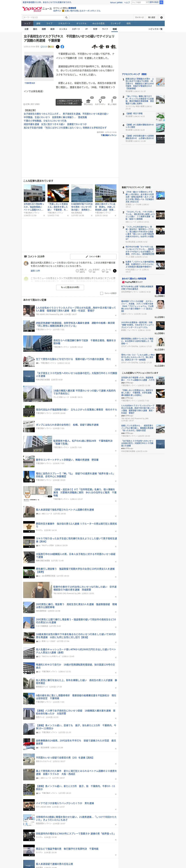This screenshot has width=186, height=868.
Task: Open トピックス一覧 link
Action: tap(155, 29)
